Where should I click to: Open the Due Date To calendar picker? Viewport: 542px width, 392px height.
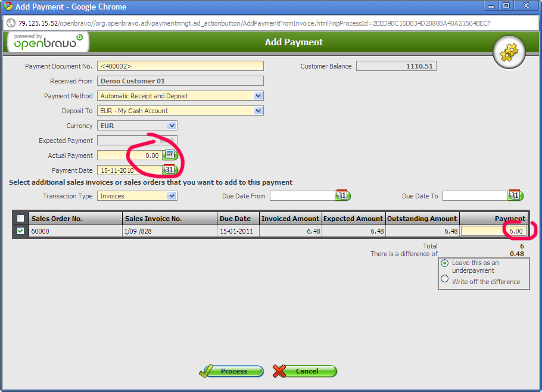515,195
